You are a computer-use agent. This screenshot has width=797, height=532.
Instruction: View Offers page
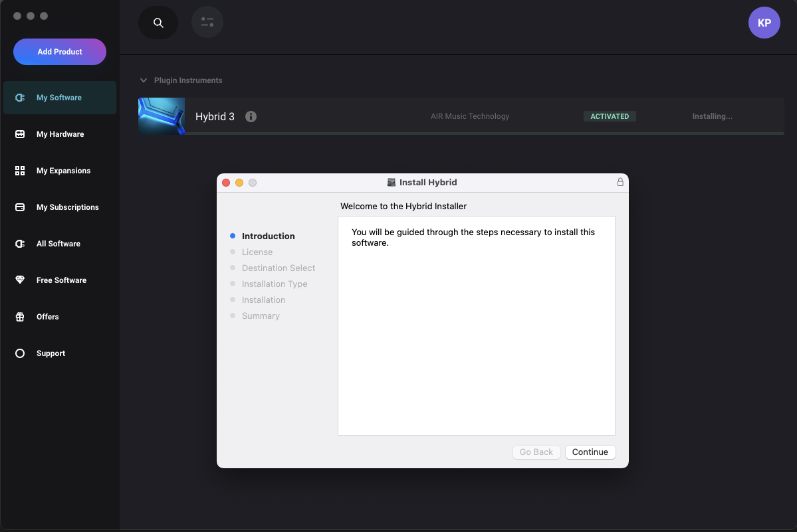point(60,317)
